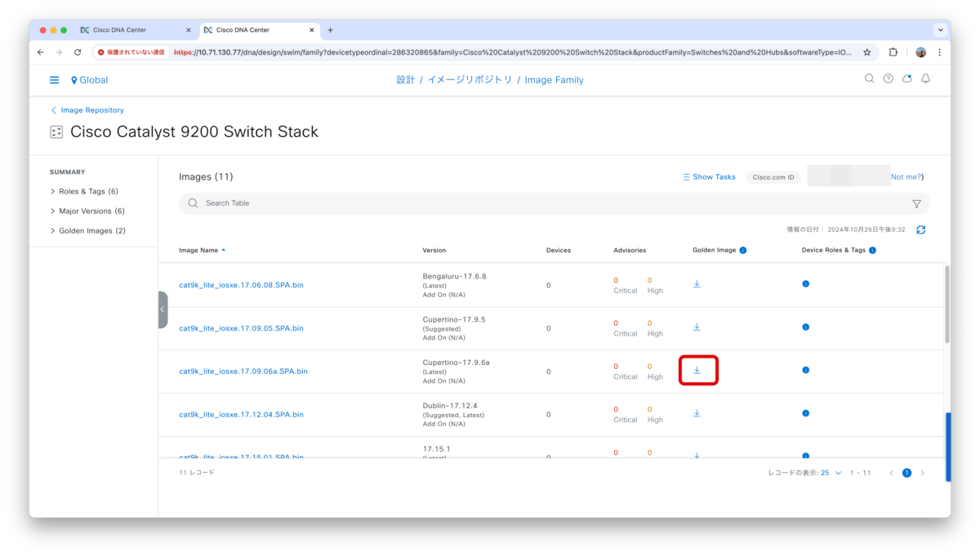980x556 pixels.
Task: Open cat9k_lite_iosxe.17.06.08.SPA.bin image
Action: [x=241, y=285]
